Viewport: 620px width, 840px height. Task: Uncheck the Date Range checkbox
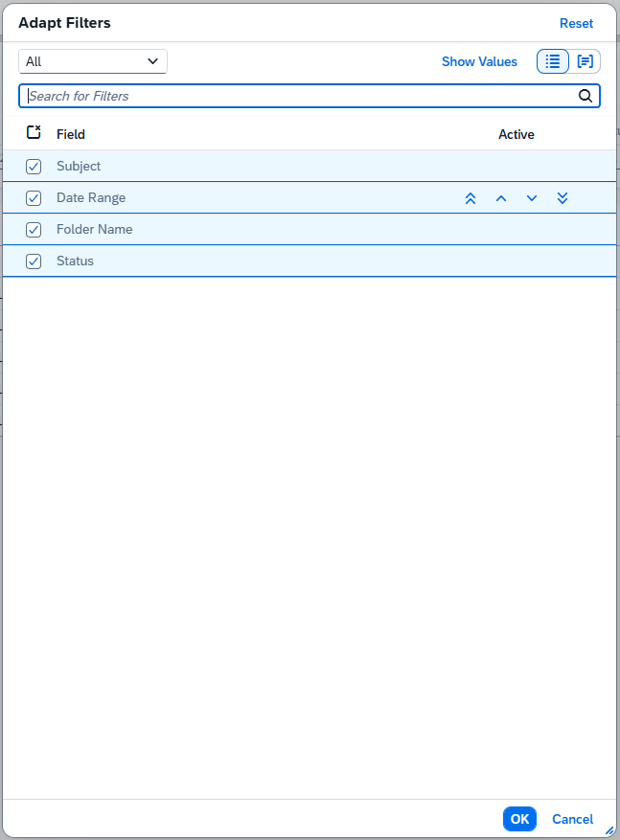[x=34, y=198]
